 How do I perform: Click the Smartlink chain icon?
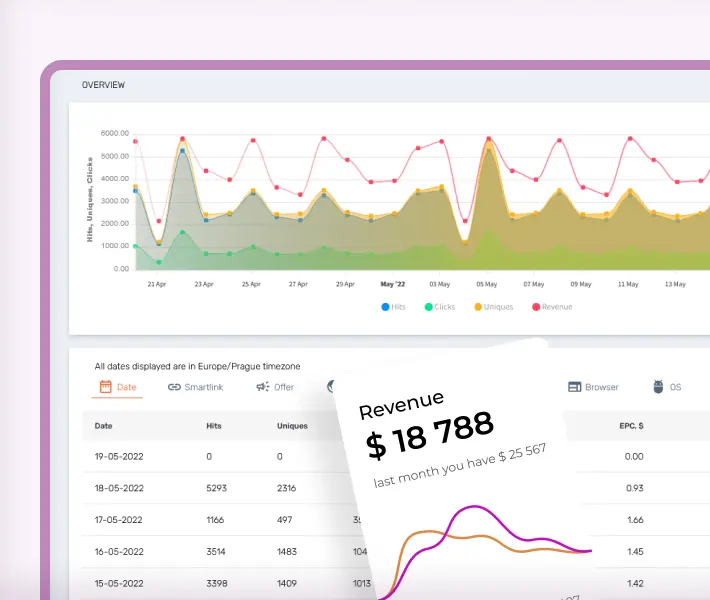pyautogui.click(x=174, y=387)
